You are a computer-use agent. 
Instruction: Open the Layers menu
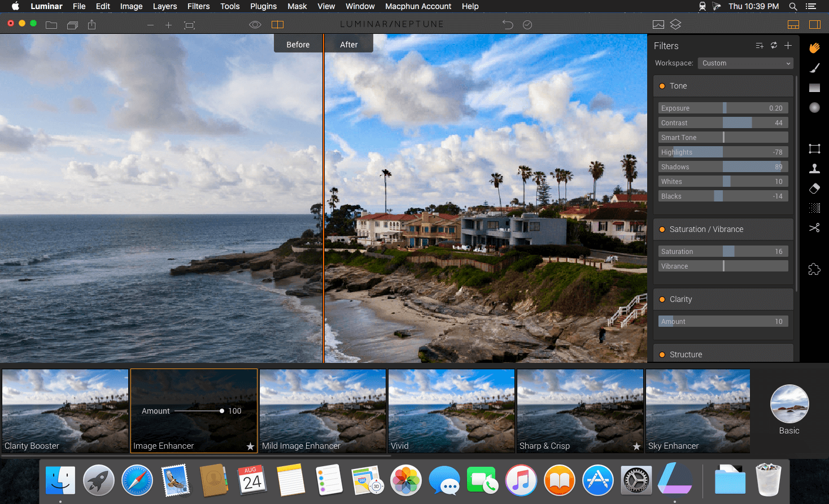click(x=165, y=6)
